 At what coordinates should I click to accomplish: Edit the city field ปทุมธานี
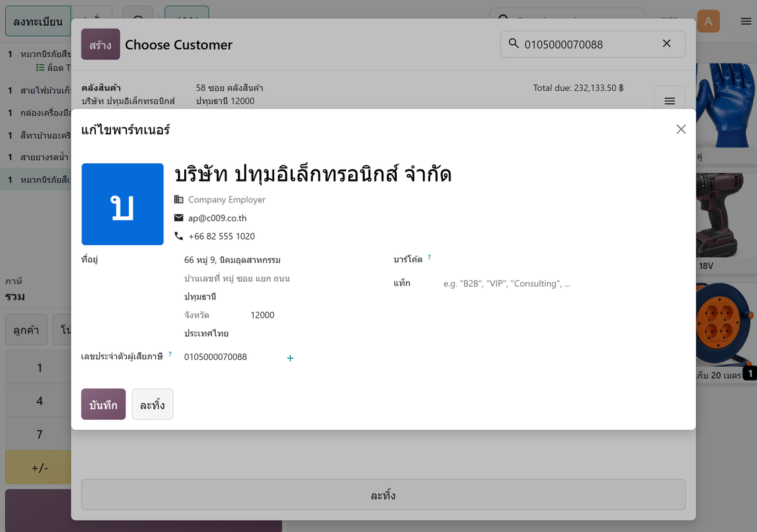(x=278, y=296)
